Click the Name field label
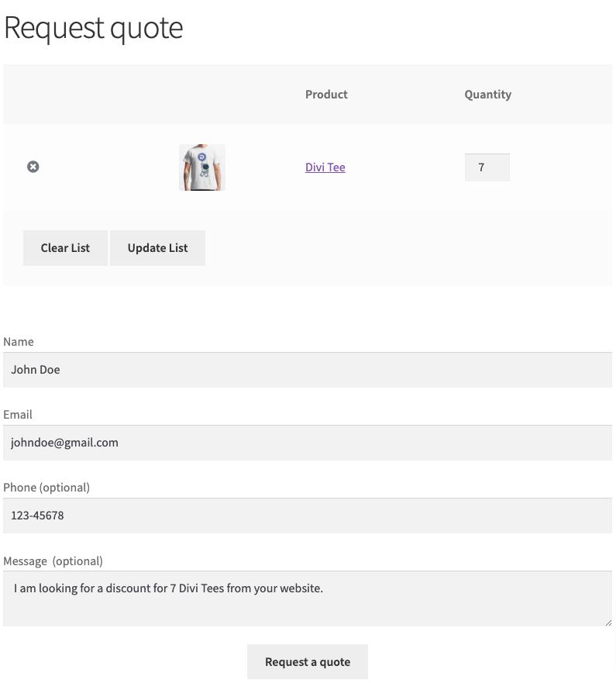Screen dimensions: 616x683 19,341
